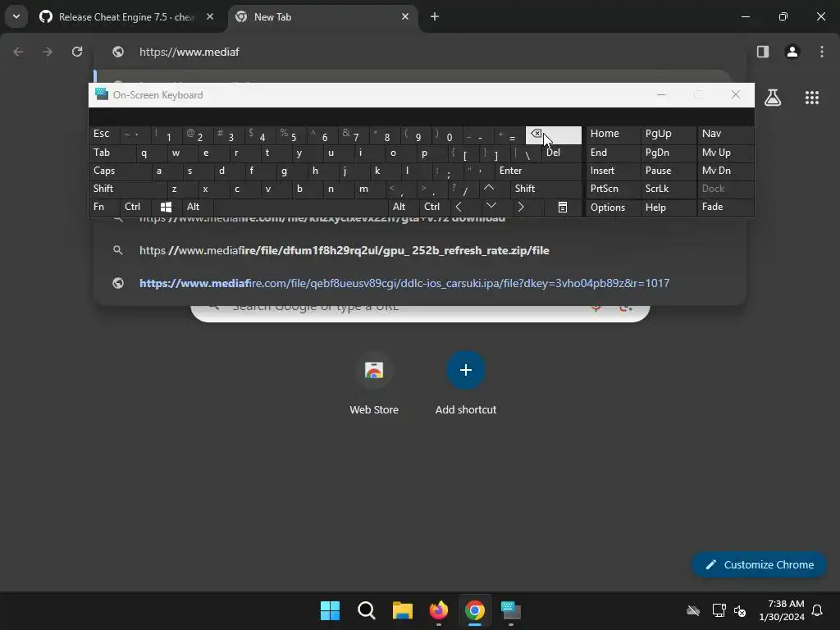This screenshot has height=630, width=840.
Task: Open a new Chrome tab
Action: 435,16
